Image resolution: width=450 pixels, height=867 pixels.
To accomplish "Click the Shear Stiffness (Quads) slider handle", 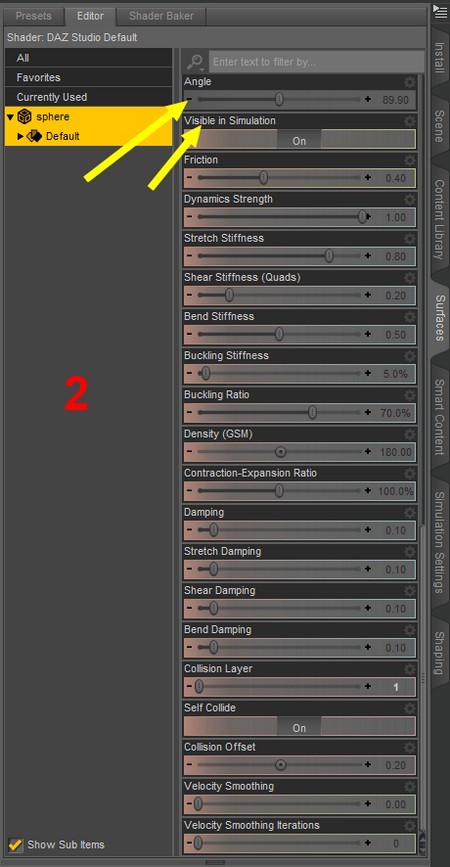I will [x=229, y=295].
